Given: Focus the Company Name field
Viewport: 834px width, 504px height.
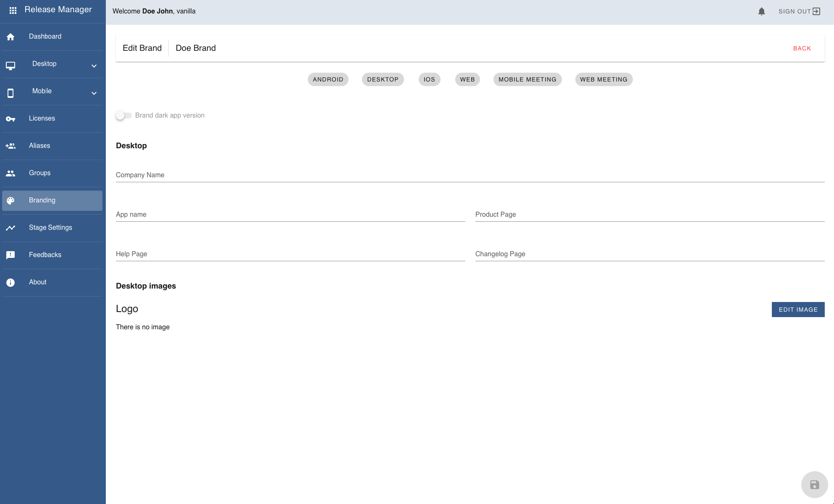Looking at the screenshot, I should pyautogui.click(x=470, y=175).
